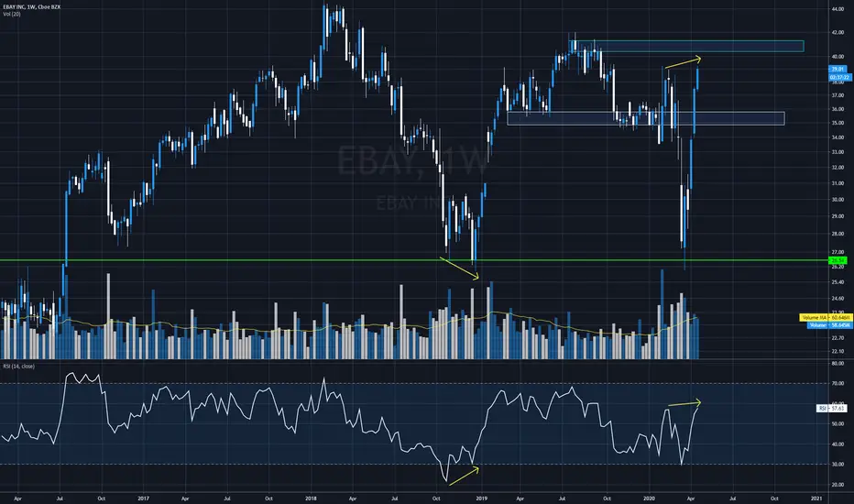The width and height of the screenshot is (854, 504).
Task: Select the green horizontal support line
Action: coord(414,260)
